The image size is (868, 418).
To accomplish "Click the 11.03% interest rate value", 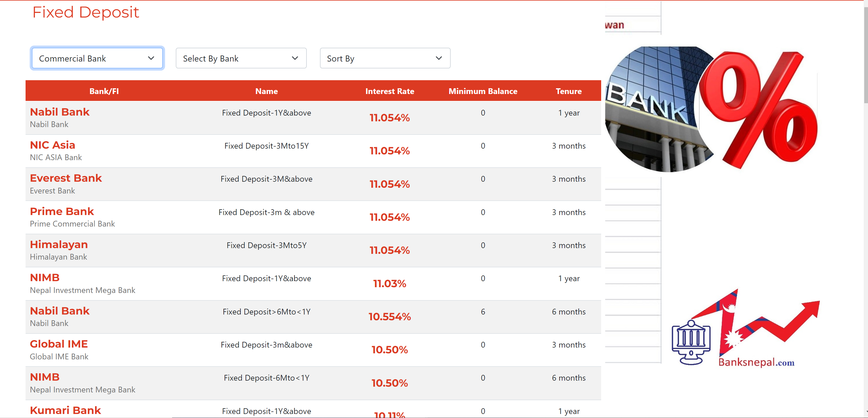I will coord(389,283).
